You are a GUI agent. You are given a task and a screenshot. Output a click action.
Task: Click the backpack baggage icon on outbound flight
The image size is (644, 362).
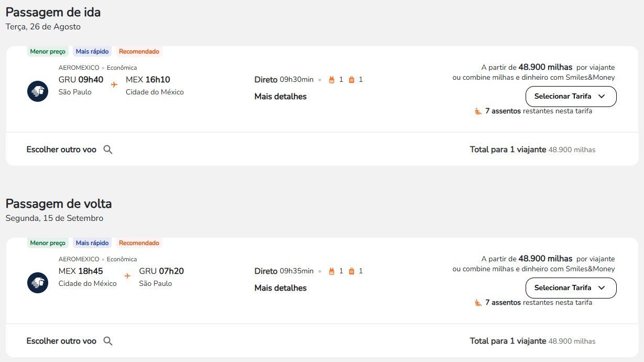pyautogui.click(x=331, y=80)
